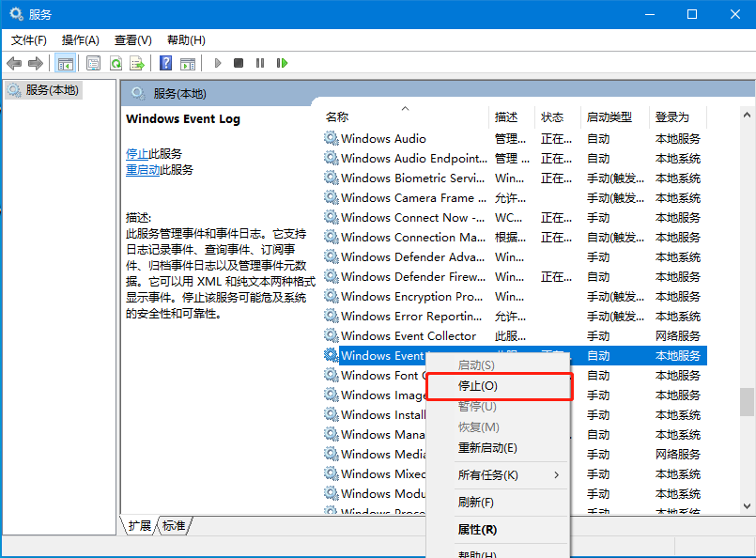
Task: Open the 文件(F) menu
Action: pos(29,40)
